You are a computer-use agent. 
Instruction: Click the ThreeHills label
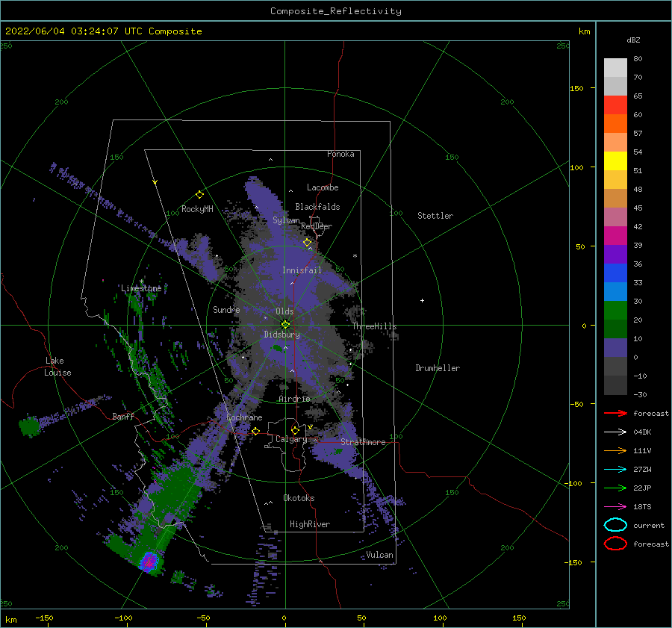[x=375, y=326]
